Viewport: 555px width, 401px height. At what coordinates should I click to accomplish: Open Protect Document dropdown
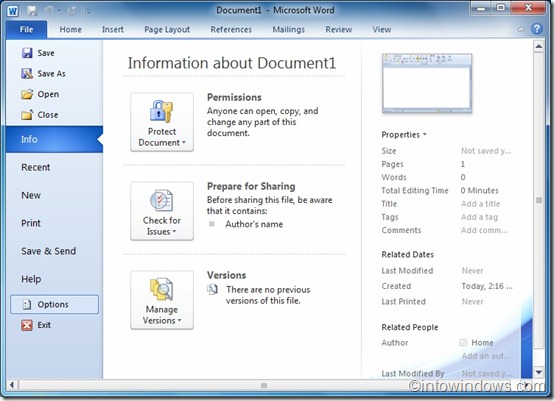pyautogui.click(x=162, y=122)
